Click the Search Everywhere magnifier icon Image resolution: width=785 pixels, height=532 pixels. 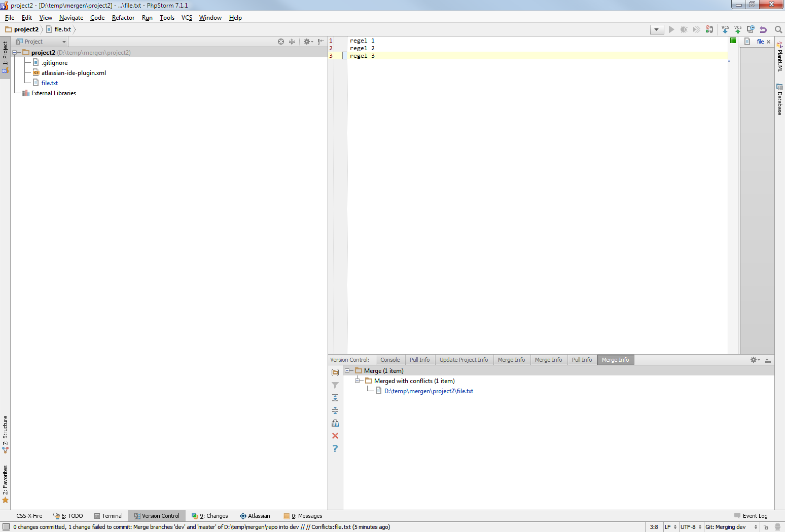pos(778,29)
